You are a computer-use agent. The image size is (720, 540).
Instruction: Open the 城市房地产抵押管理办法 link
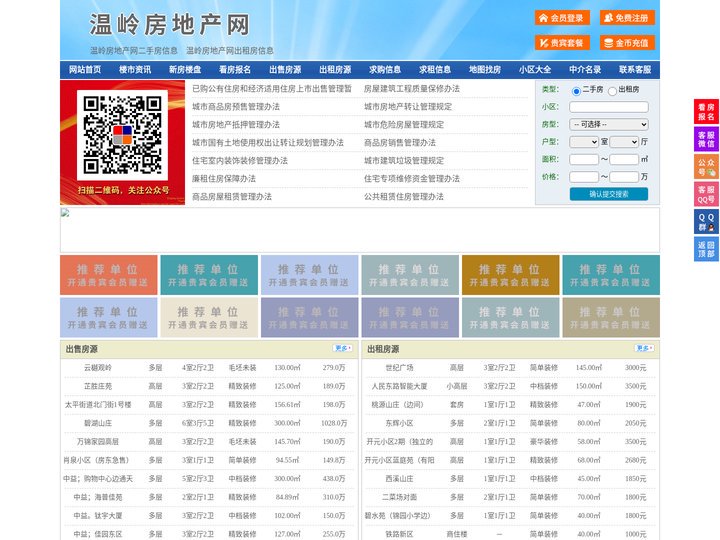[x=236, y=124]
